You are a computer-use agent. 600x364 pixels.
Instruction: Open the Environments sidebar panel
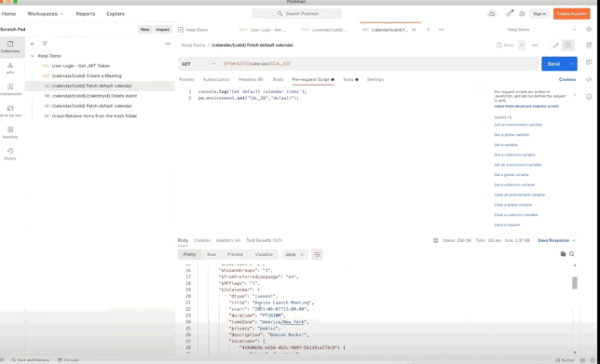(10, 89)
